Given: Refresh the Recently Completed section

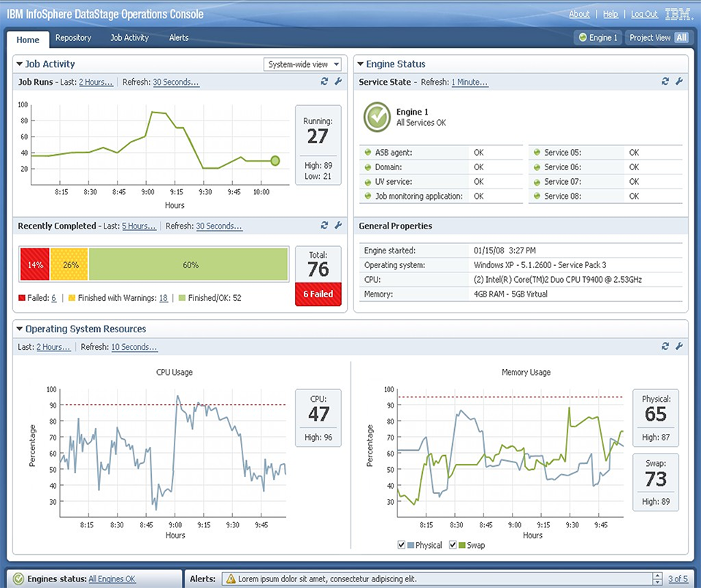Looking at the screenshot, I should (324, 226).
